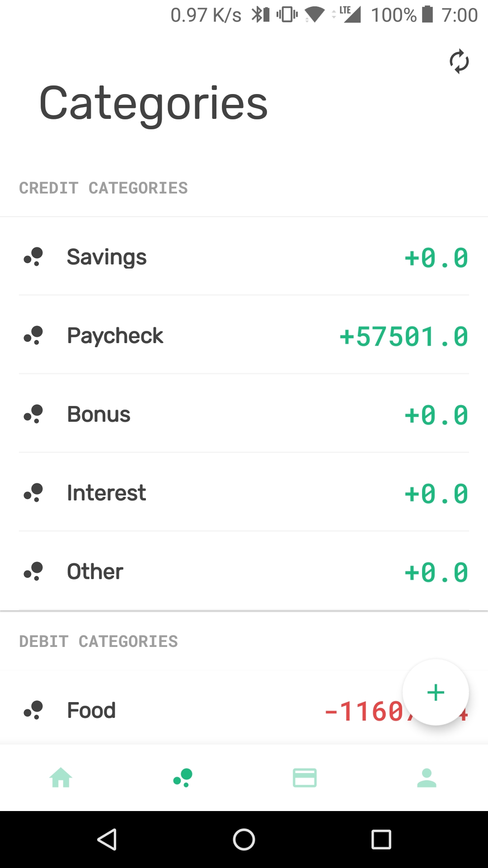Tap the Bonus category icon

(34, 414)
